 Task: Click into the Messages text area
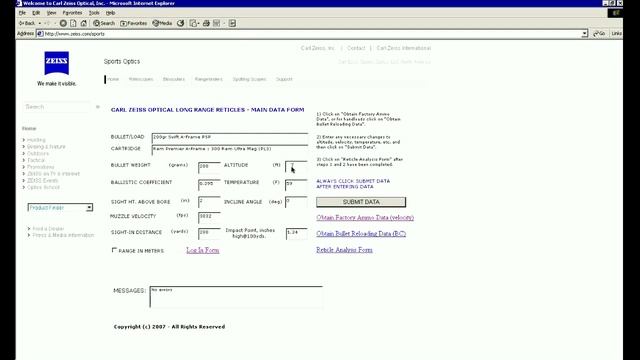point(236,297)
